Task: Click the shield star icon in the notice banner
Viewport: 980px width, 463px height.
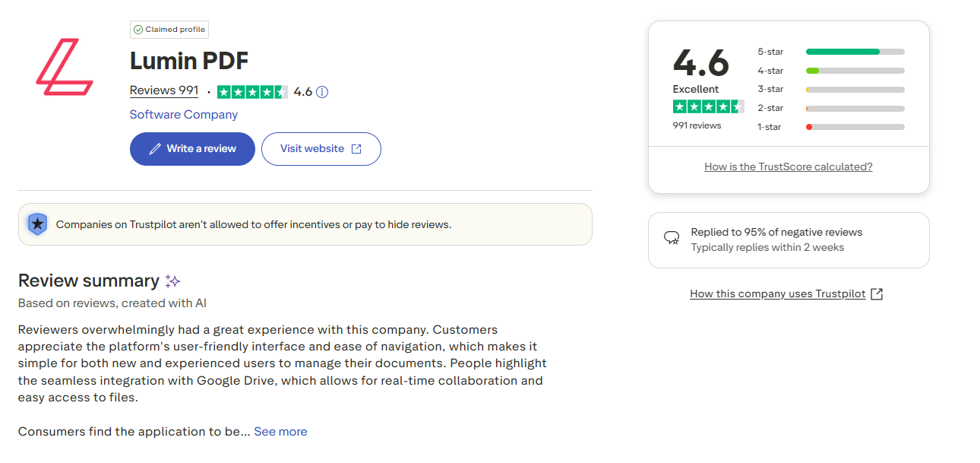Action: pyautogui.click(x=37, y=224)
